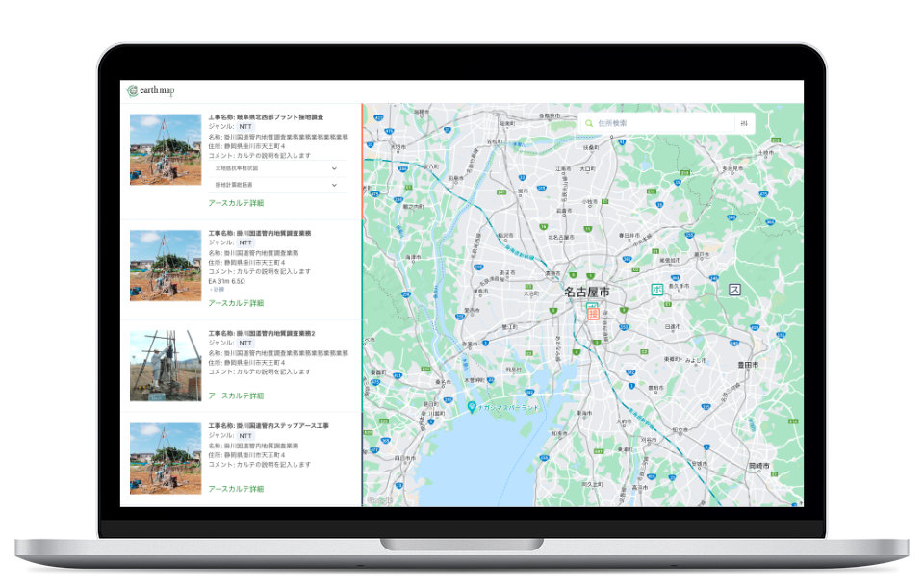Click the icon right of the search box

743,123
